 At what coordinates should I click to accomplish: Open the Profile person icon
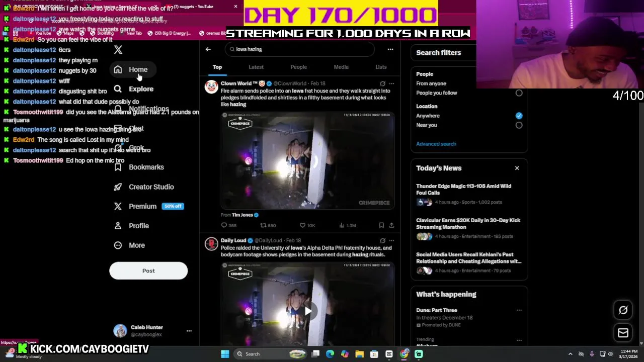coord(118,226)
